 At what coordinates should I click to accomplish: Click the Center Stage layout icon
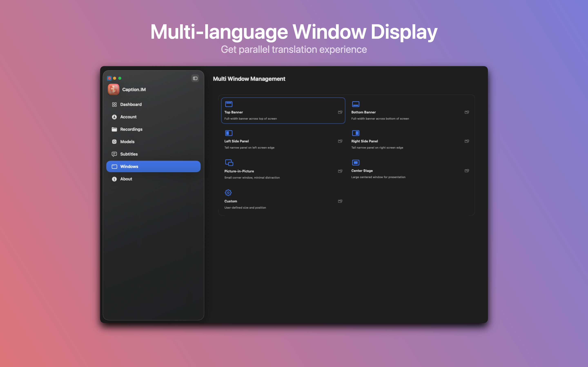tap(355, 163)
